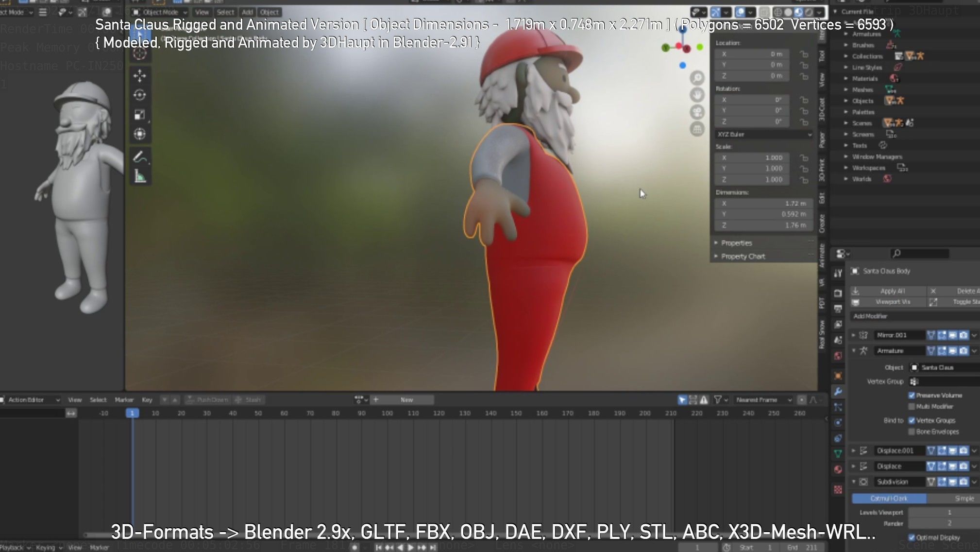
Task: Open the Material properties tab icon
Action: tap(838, 469)
